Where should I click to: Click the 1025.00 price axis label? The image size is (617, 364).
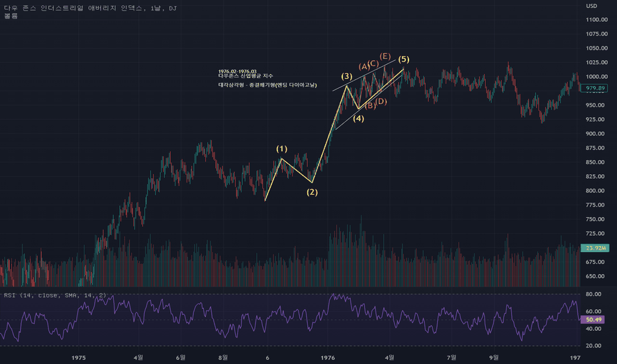(x=596, y=62)
